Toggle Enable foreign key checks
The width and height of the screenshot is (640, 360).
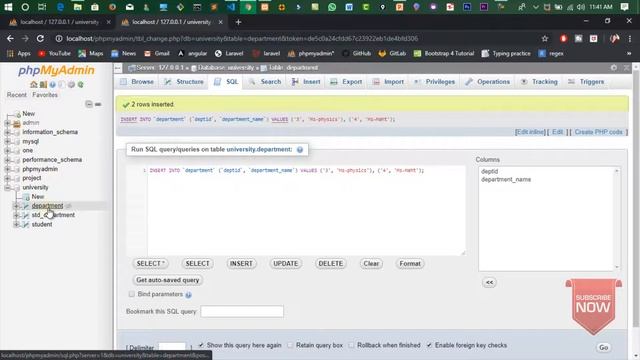[429, 345]
